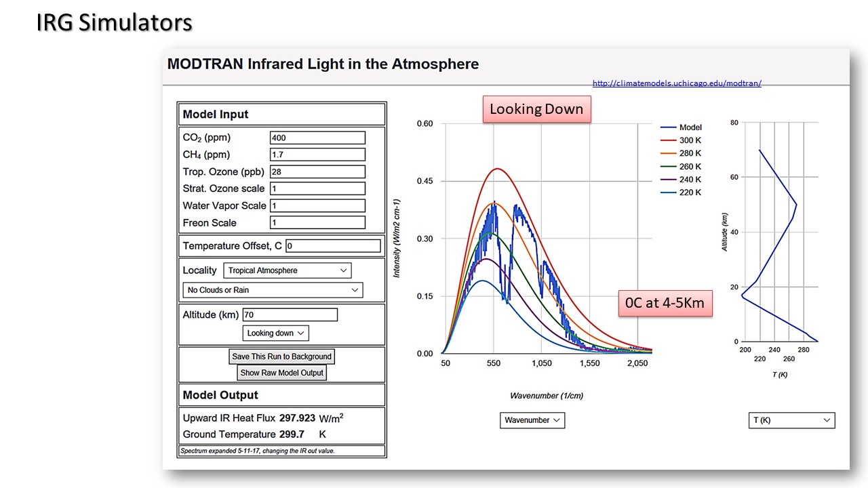Click the 260 K legend entry
868x488 pixels.
pos(682,167)
